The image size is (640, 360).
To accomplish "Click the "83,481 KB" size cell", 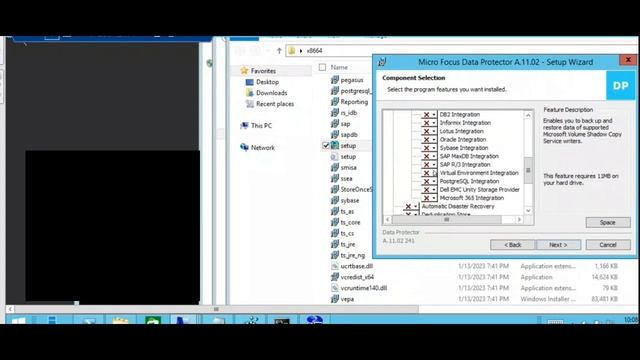I will coord(604,299).
